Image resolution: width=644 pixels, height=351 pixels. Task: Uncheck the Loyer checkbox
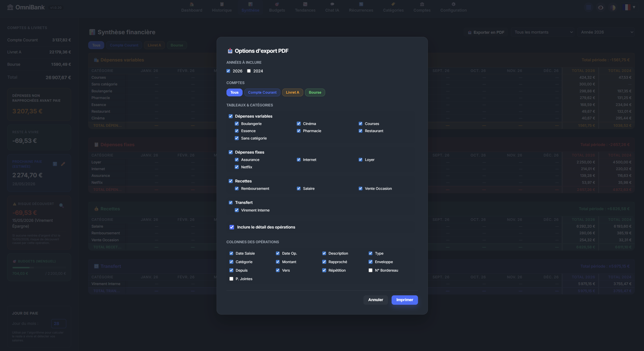[x=360, y=160]
